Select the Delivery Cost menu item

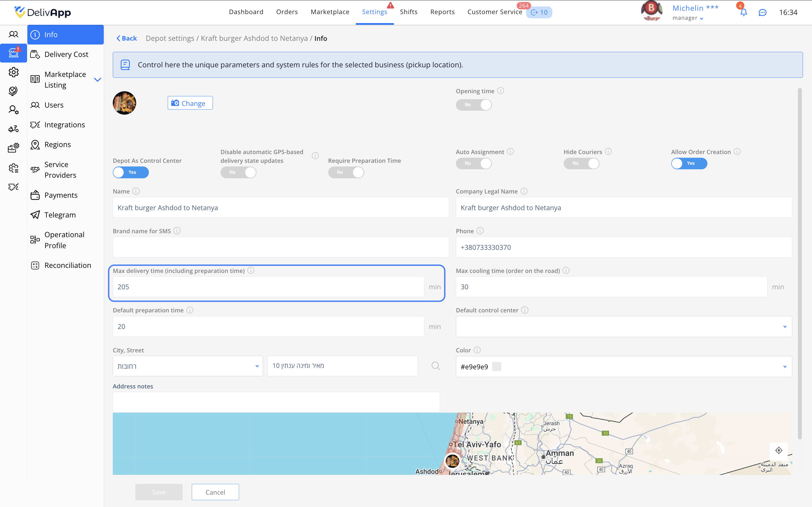tap(66, 54)
